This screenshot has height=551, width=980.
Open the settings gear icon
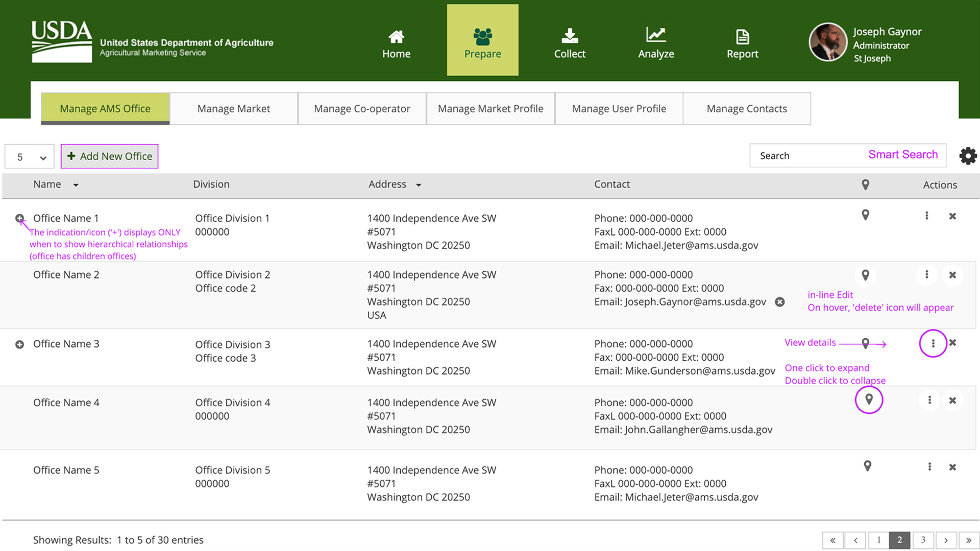tap(968, 156)
